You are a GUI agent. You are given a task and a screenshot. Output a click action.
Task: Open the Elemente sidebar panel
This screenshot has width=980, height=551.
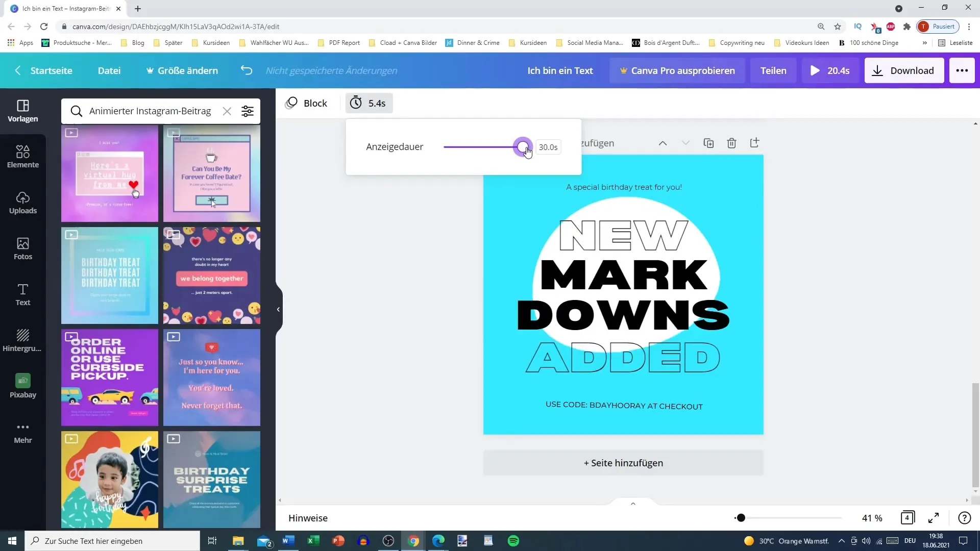pyautogui.click(x=23, y=157)
